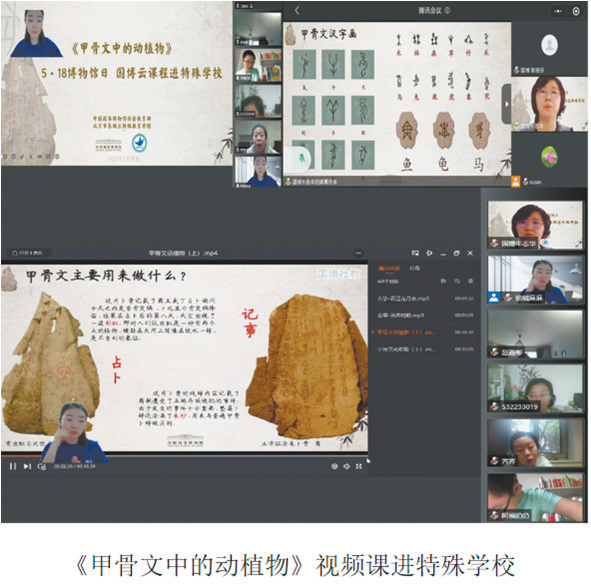Click the delete icon in the playlist header
Image resolution: width=591 pixels, height=587 pixels.
point(470,281)
